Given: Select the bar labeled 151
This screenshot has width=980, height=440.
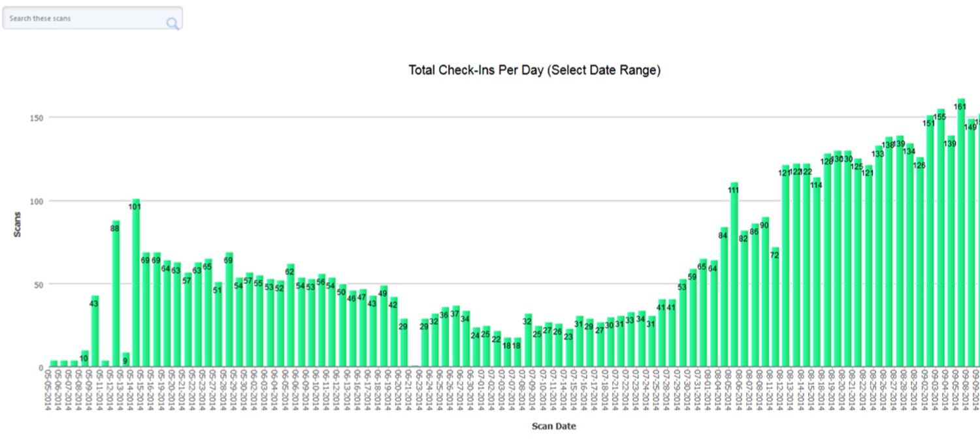Looking at the screenshot, I should pos(930,242).
